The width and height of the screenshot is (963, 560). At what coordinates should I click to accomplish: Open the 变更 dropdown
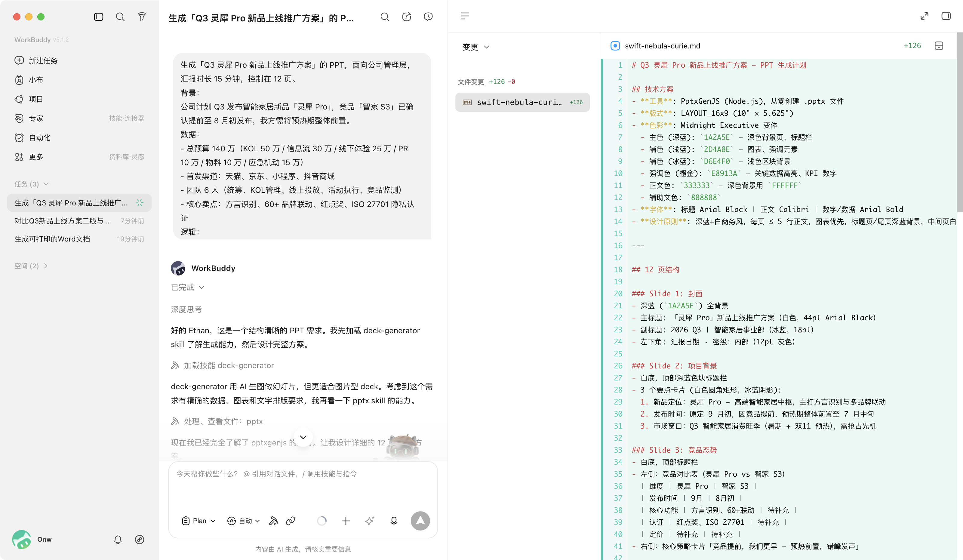tap(476, 47)
